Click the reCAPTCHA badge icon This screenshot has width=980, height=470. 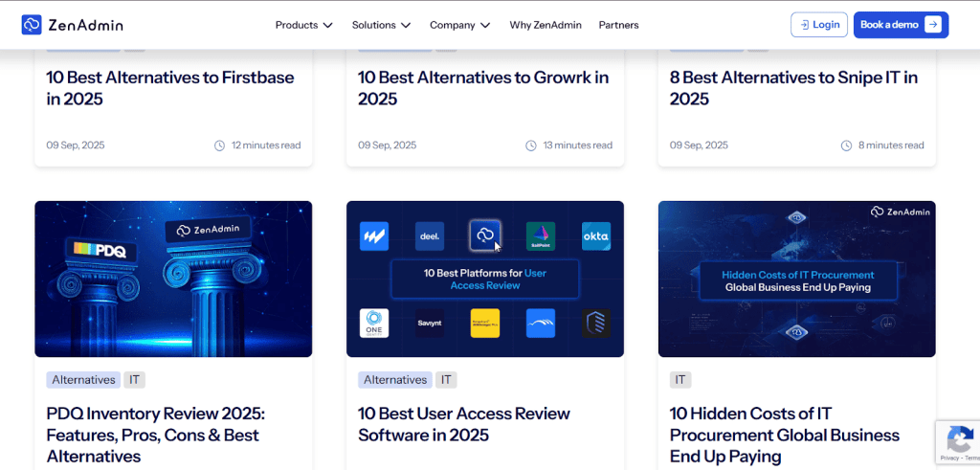point(958,439)
